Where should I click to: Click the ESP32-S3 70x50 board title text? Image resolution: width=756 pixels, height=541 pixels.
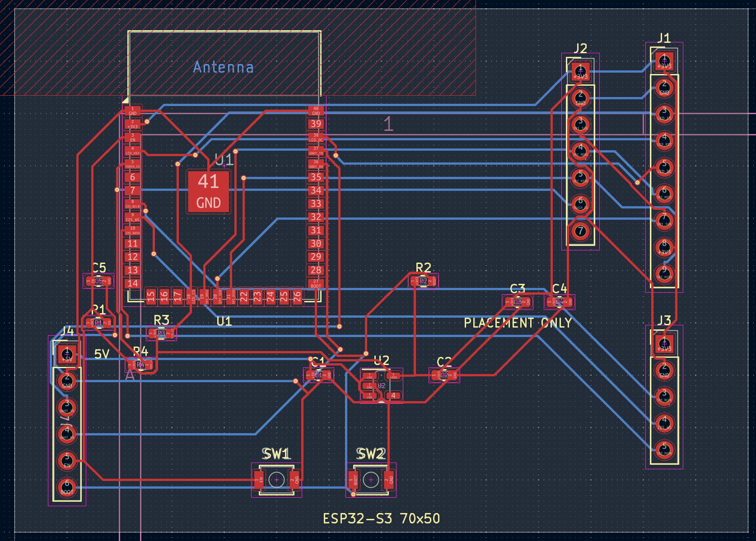pos(381,518)
